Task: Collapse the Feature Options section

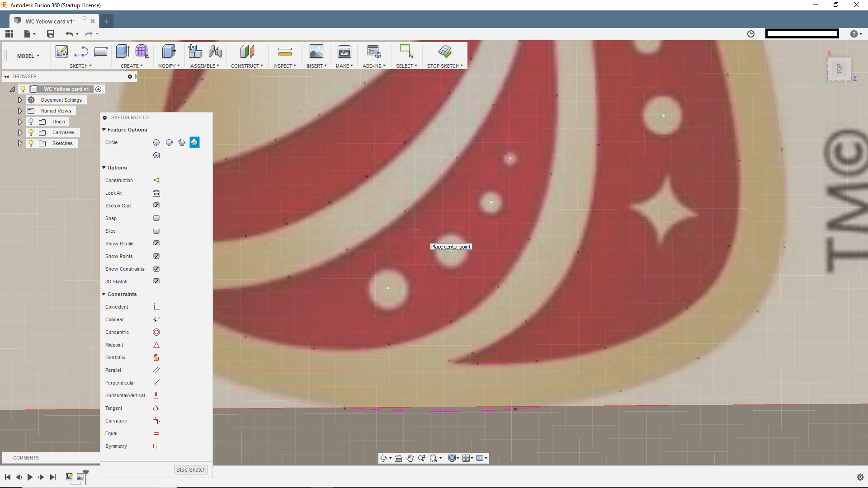Action: click(x=104, y=130)
